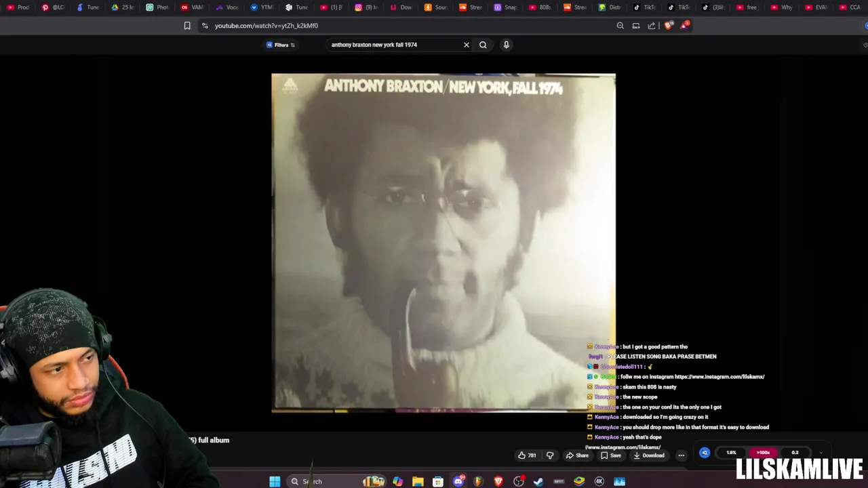Dislike the video with thumbs-down icon
The width and height of the screenshot is (868, 488).
pos(550,455)
